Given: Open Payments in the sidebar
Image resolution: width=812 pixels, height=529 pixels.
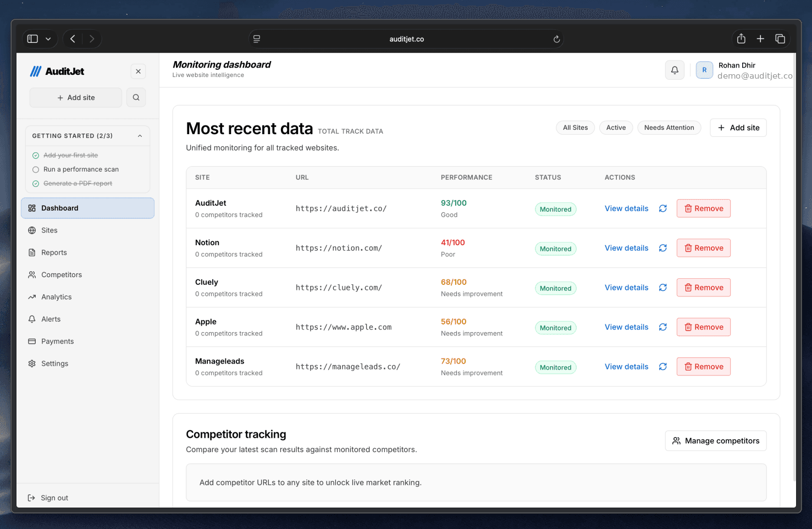Looking at the screenshot, I should click(x=87, y=341).
